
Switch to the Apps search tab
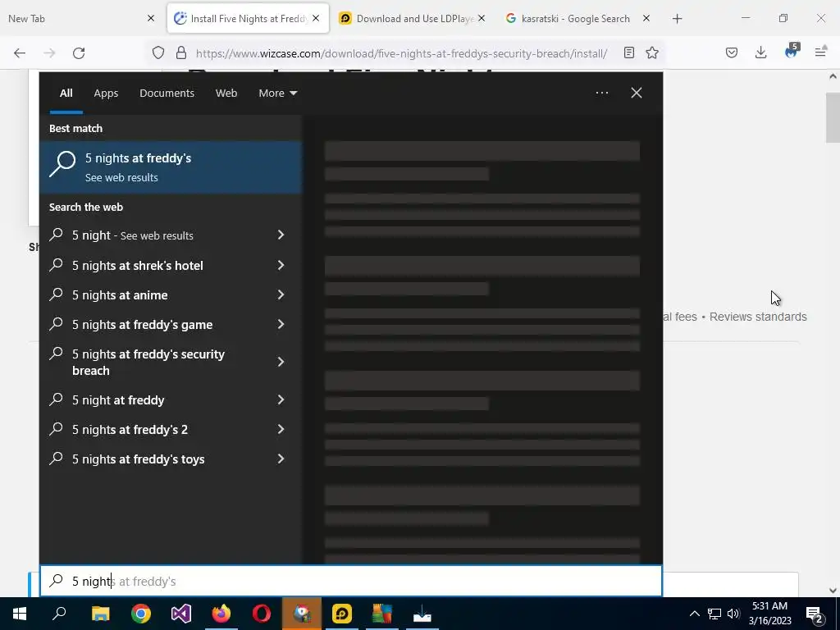click(x=106, y=94)
